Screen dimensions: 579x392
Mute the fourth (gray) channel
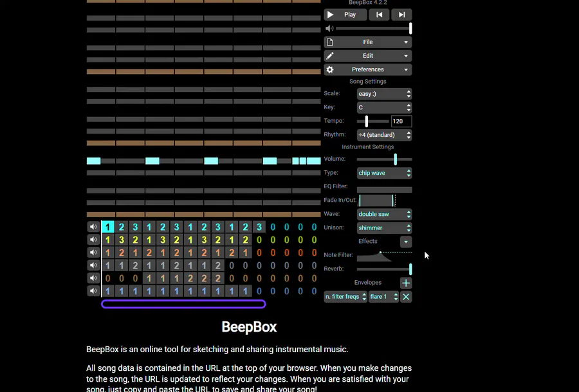(x=93, y=265)
